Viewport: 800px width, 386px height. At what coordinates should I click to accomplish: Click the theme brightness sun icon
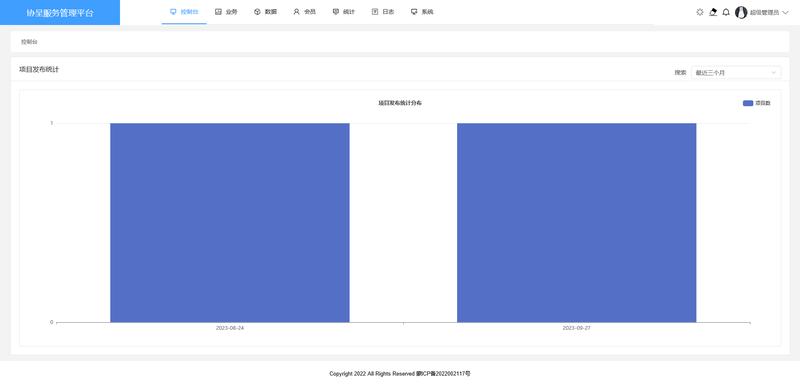coord(699,12)
